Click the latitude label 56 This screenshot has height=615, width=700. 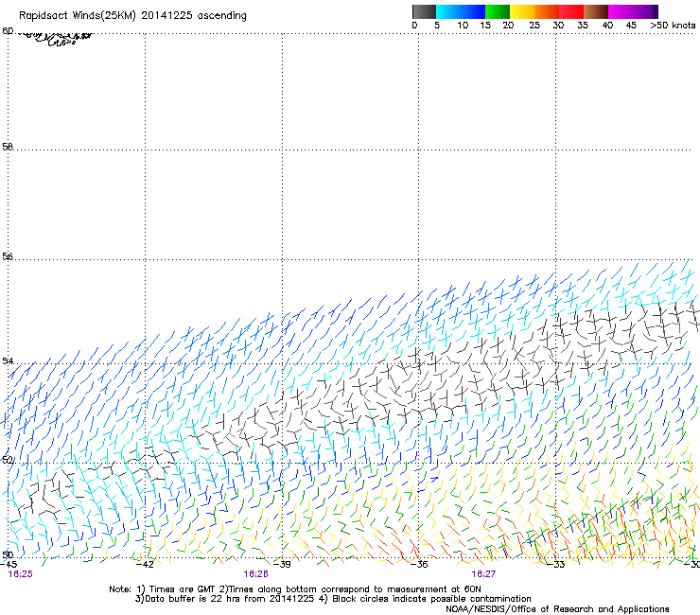(8, 256)
